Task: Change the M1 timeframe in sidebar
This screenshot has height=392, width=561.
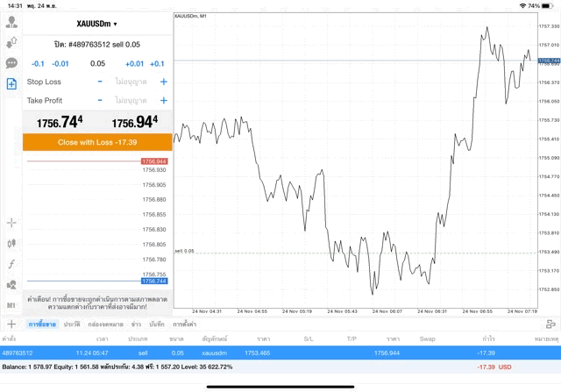Action: pyautogui.click(x=11, y=305)
